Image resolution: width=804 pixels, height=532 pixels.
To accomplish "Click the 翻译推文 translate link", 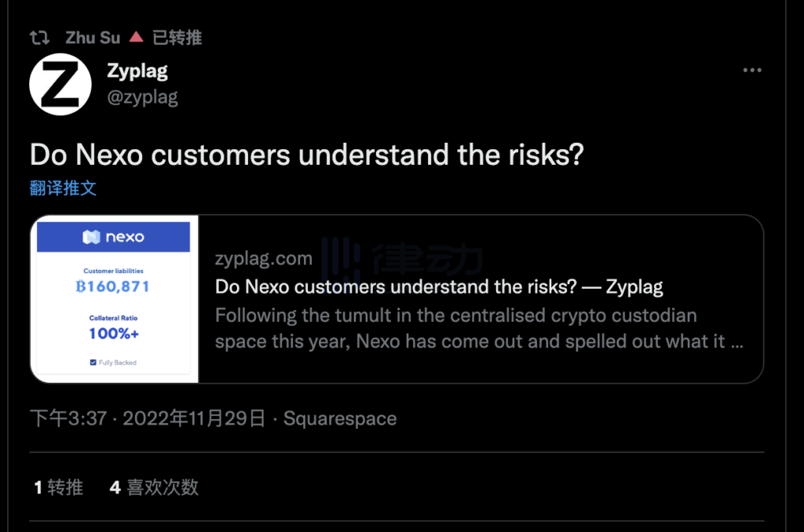I will click(x=64, y=188).
